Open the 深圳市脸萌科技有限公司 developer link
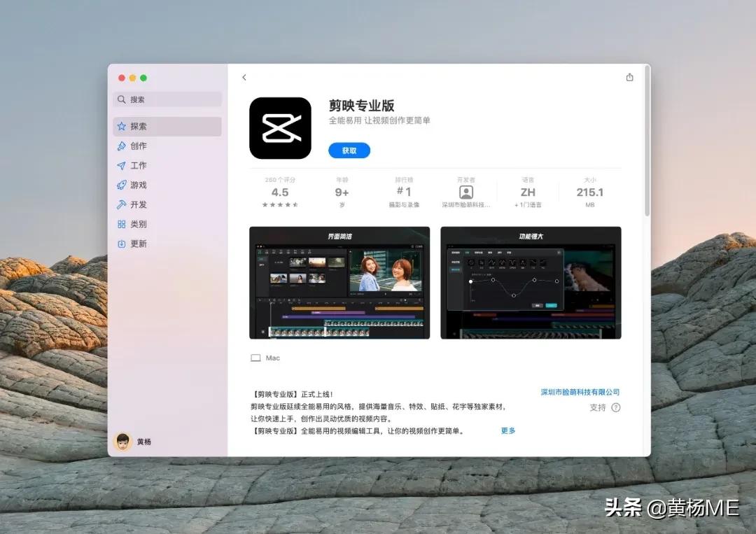Image resolution: width=756 pixels, height=534 pixels. (580, 392)
